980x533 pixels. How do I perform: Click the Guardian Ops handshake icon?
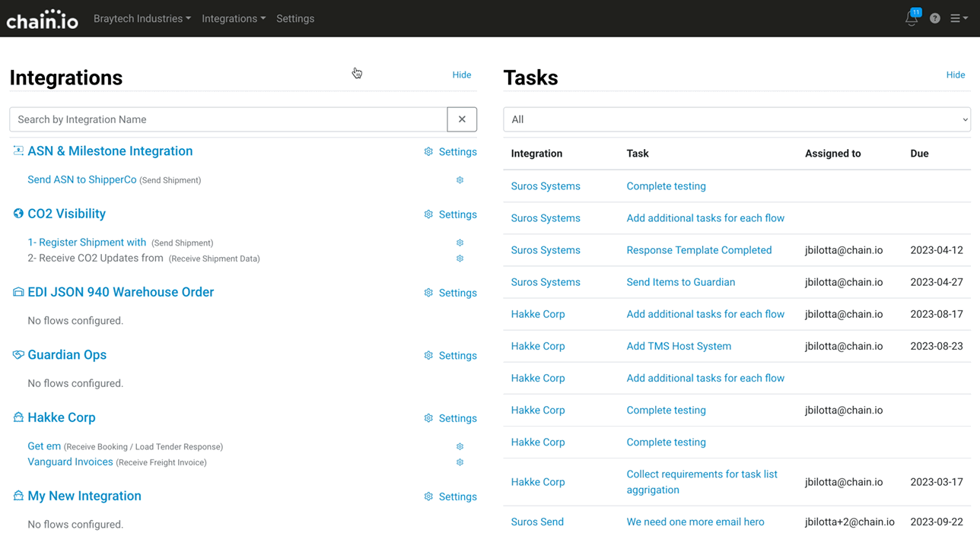pos(18,354)
